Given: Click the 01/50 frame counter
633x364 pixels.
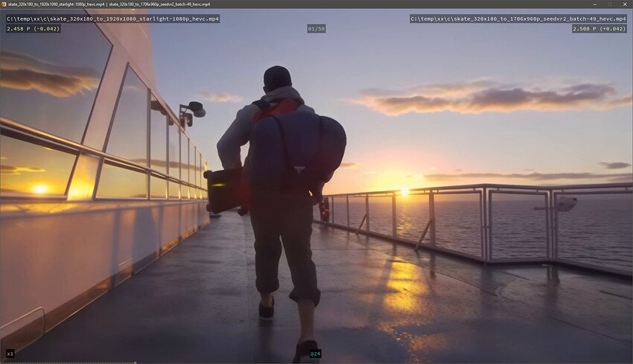Looking at the screenshot, I should tap(316, 29).
